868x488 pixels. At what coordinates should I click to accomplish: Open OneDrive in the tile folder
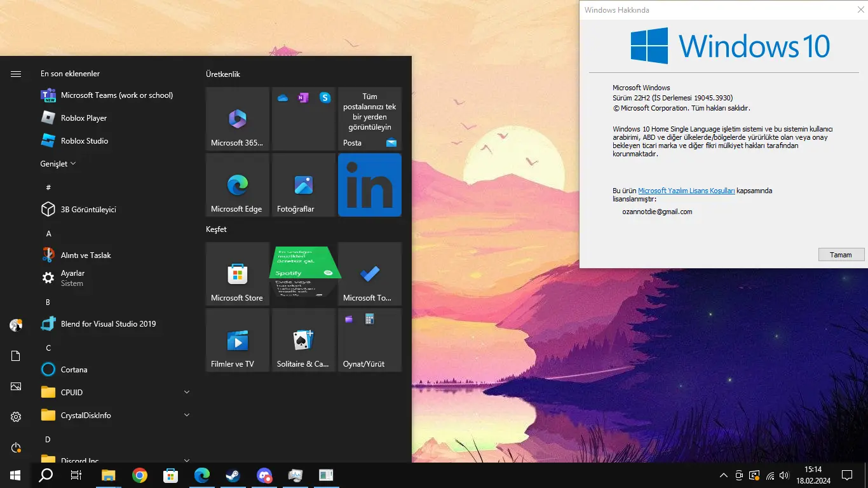(x=283, y=98)
